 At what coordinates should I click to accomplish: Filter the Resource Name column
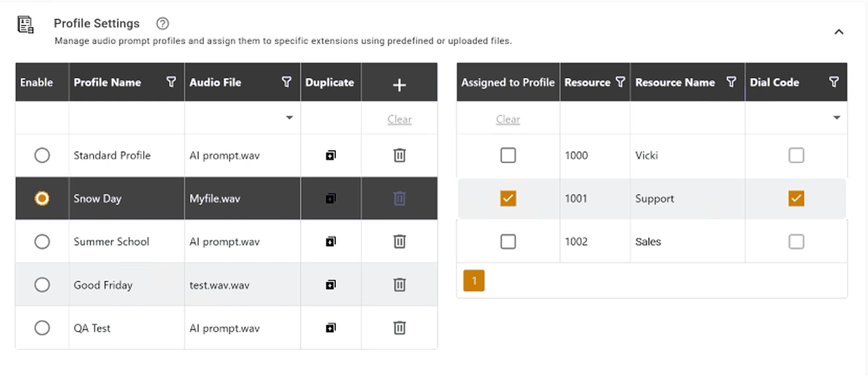coord(731,82)
